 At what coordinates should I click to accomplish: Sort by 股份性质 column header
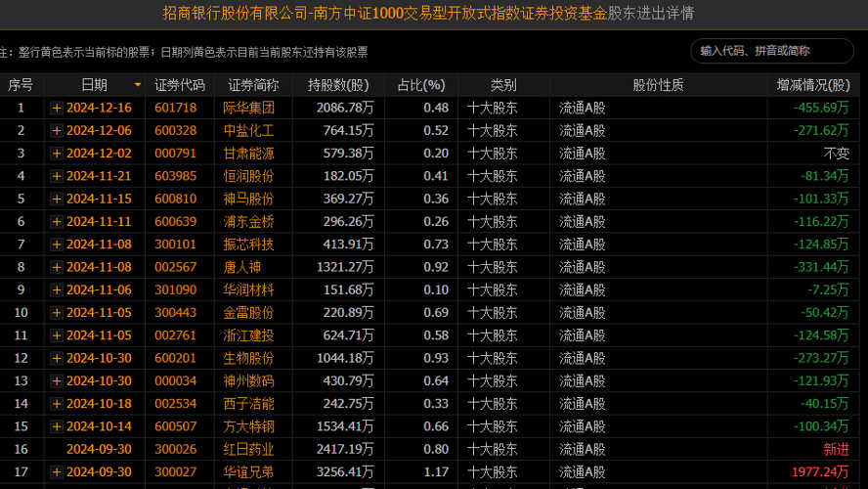click(x=658, y=85)
